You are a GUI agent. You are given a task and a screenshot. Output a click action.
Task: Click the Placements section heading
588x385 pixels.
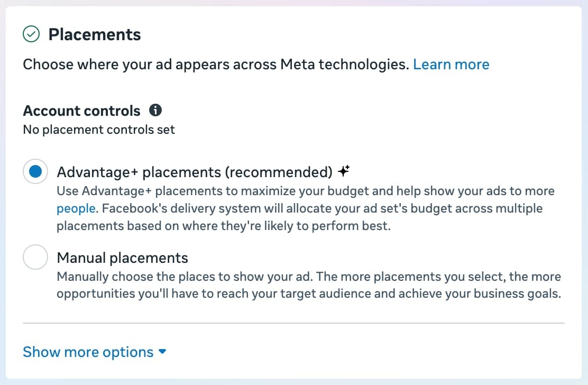[x=95, y=35]
